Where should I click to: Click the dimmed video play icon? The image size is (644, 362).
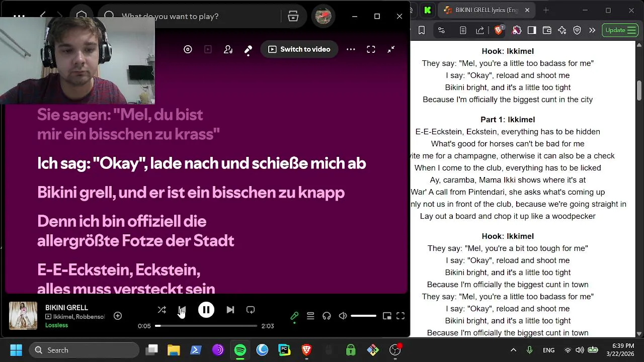208,49
